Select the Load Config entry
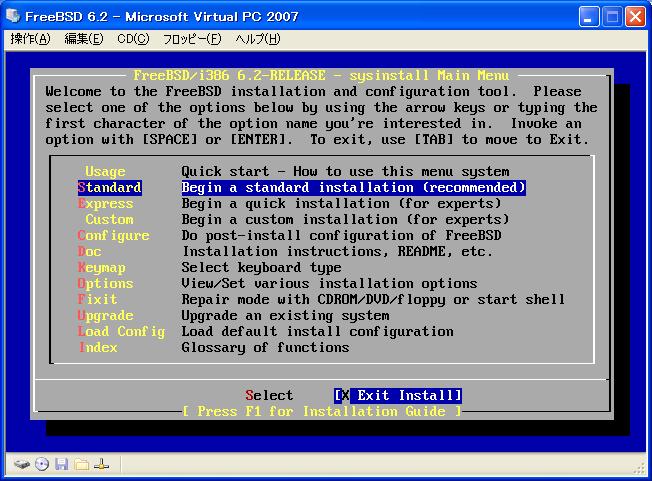 (x=121, y=331)
